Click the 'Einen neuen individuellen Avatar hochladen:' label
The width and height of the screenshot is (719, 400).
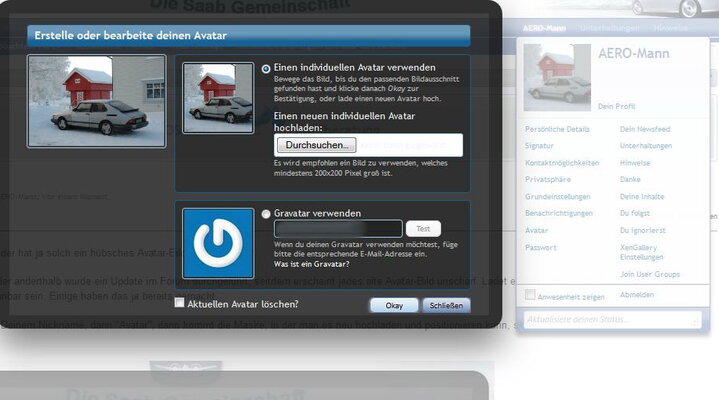(344, 122)
